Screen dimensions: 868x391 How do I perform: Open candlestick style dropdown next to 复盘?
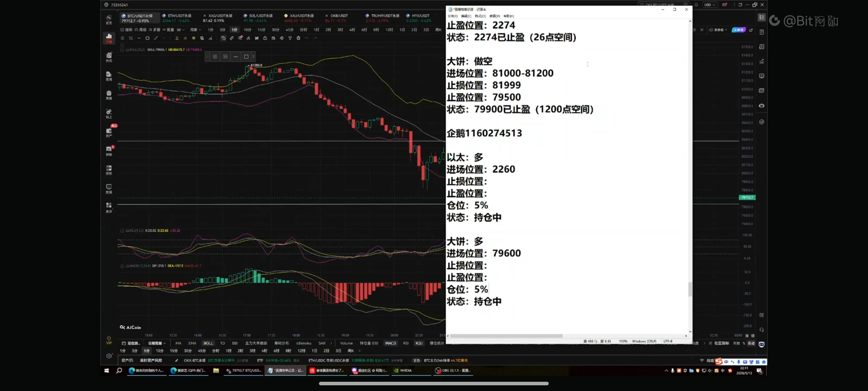click(x=181, y=30)
